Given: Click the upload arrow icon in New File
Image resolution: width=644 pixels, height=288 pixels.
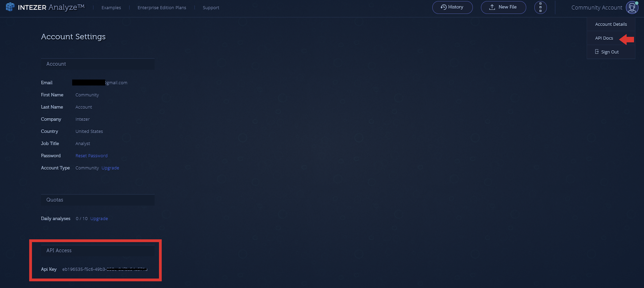Looking at the screenshot, I should coord(492,7).
